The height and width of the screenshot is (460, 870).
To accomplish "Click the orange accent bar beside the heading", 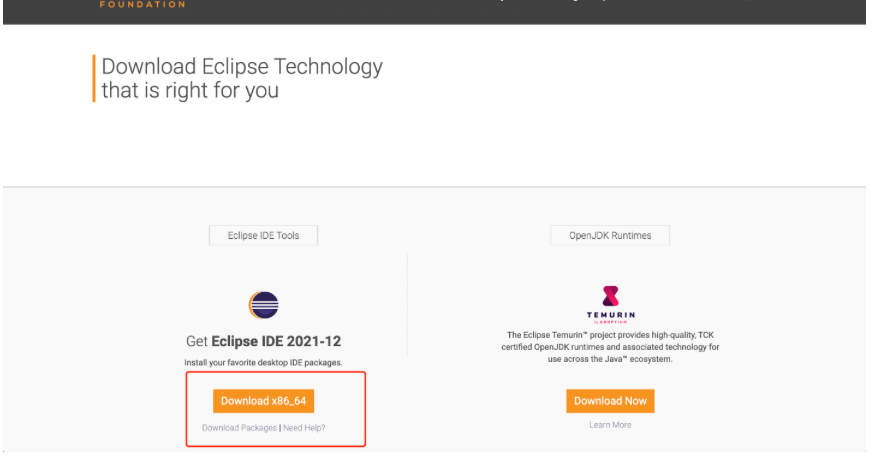I will coord(93,78).
